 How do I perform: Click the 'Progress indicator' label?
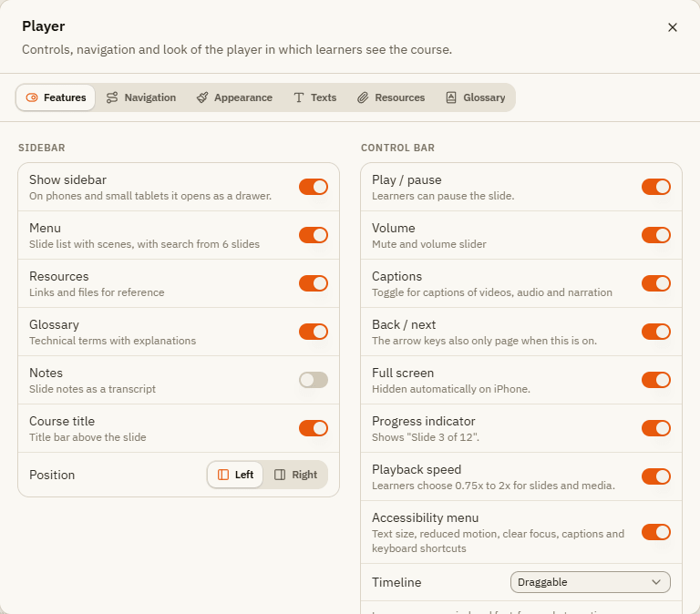(x=424, y=421)
